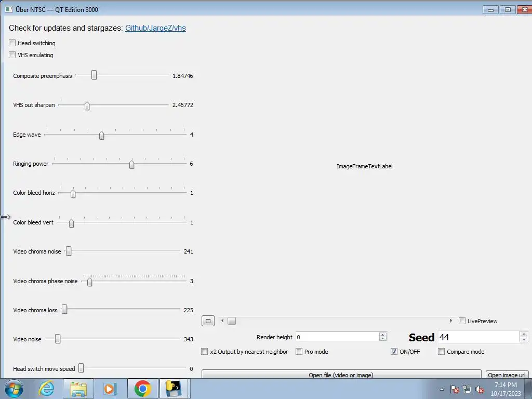Increment Seed with the up arrow
Image resolution: width=532 pixels, height=399 pixels.
tap(524, 334)
